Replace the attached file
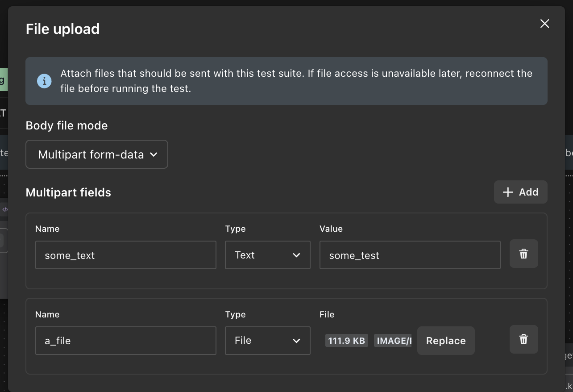The height and width of the screenshot is (392, 573). 446,341
